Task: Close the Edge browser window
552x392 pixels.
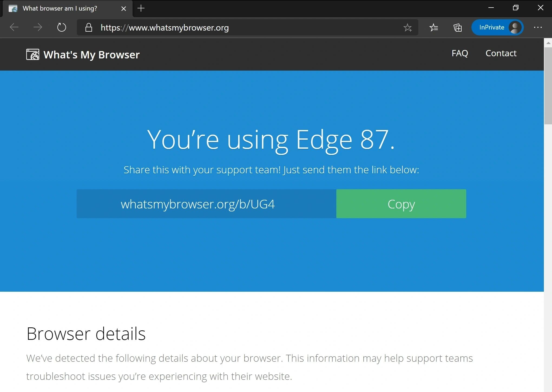Action: click(x=540, y=8)
